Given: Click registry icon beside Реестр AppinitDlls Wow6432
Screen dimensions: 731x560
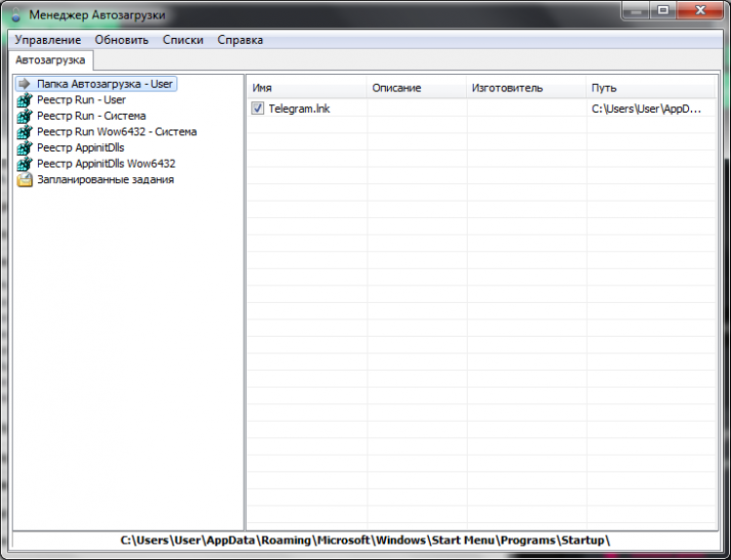Looking at the screenshot, I should pyautogui.click(x=24, y=164).
